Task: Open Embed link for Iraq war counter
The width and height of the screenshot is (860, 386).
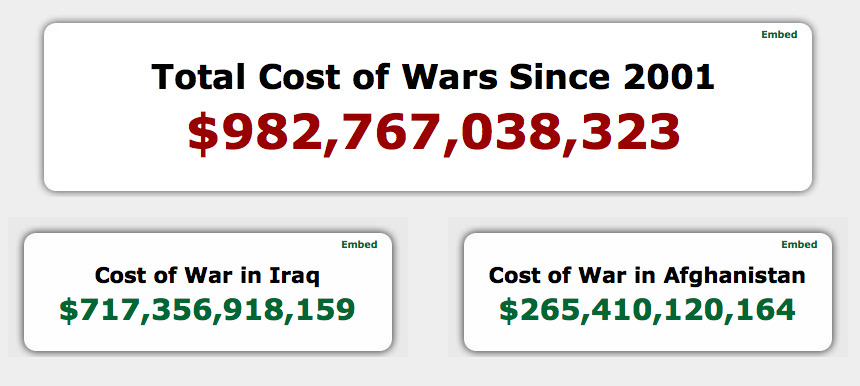Action: (359, 245)
